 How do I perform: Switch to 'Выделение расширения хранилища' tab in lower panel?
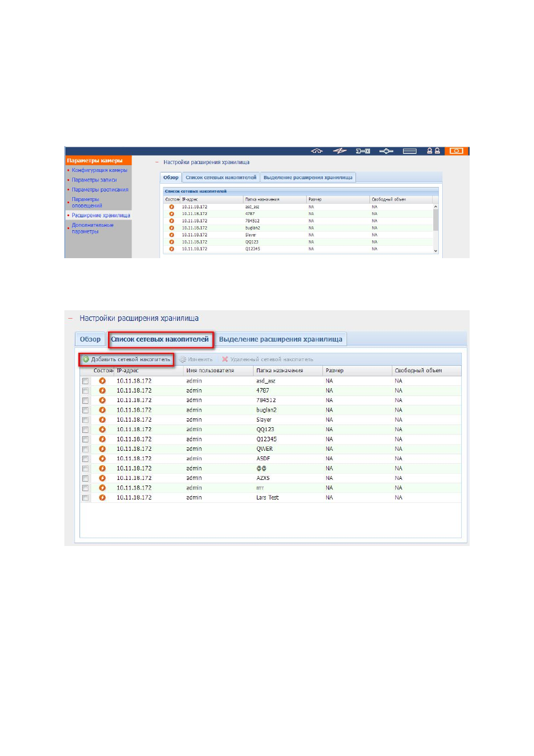click(x=280, y=339)
